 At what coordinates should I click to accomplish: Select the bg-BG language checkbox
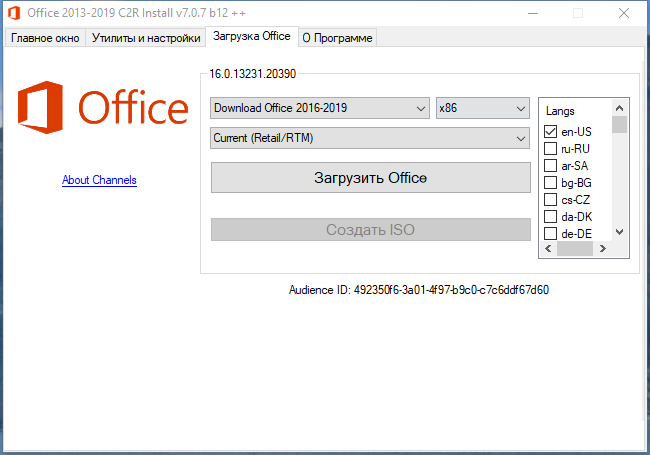point(550,183)
